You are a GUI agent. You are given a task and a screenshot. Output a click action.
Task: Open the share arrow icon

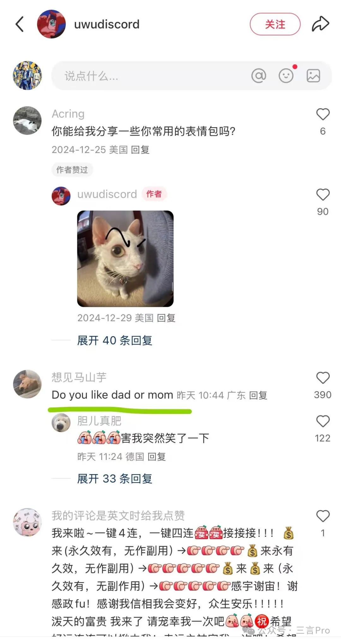pyautogui.click(x=320, y=24)
